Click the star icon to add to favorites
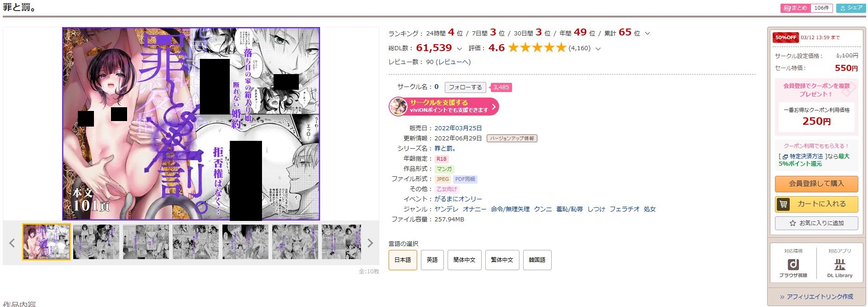The width and height of the screenshot is (868, 307). (792, 223)
